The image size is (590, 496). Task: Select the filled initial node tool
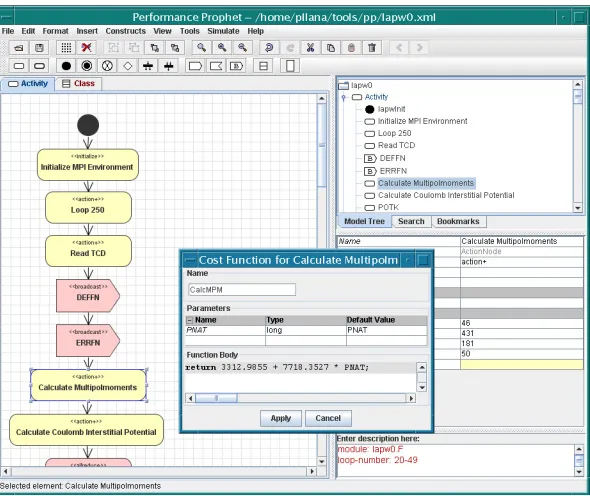pos(66,66)
